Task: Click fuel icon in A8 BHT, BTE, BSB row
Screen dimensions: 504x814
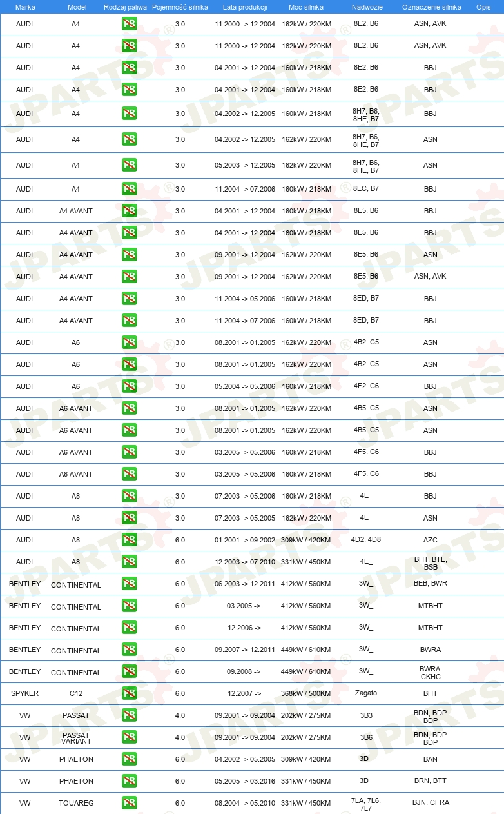Action: [x=129, y=562]
